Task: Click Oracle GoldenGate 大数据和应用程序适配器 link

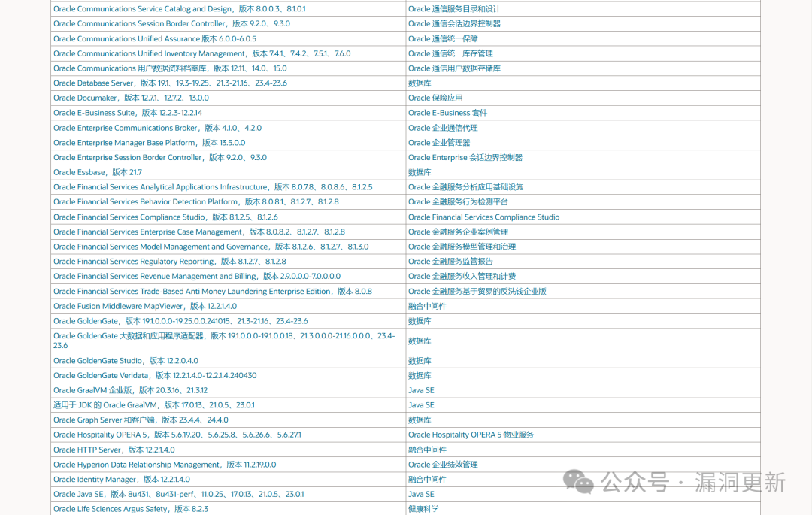Action: click(x=224, y=341)
